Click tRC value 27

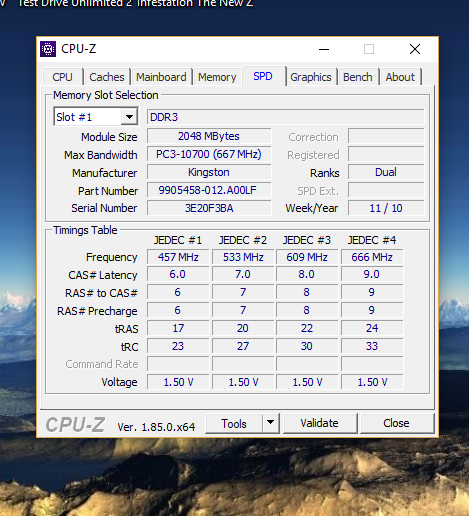pyautogui.click(x=243, y=346)
